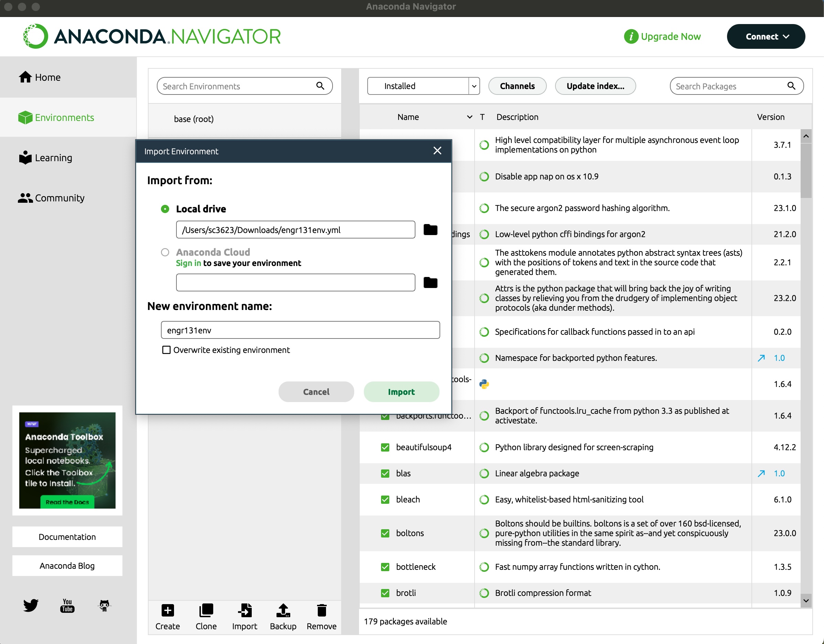Screen dimensions: 824x644
Task: Click the Clone environment icon
Action: click(x=206, y=610)
